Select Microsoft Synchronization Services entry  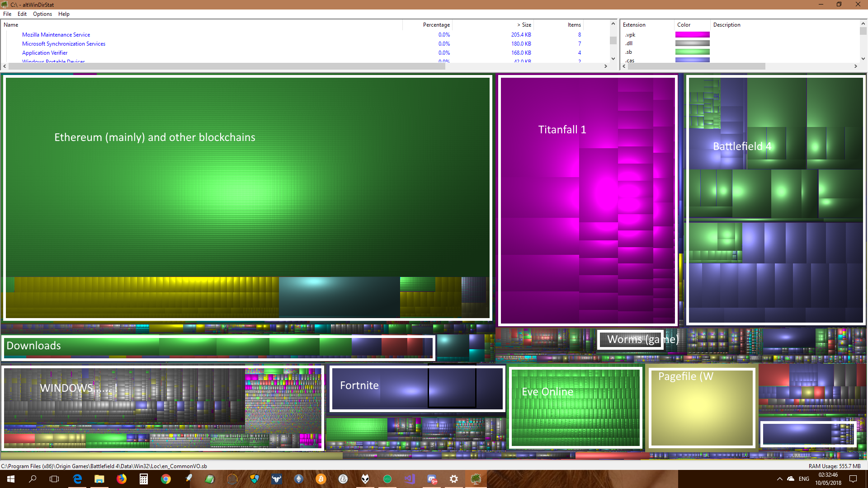point(64,44)
